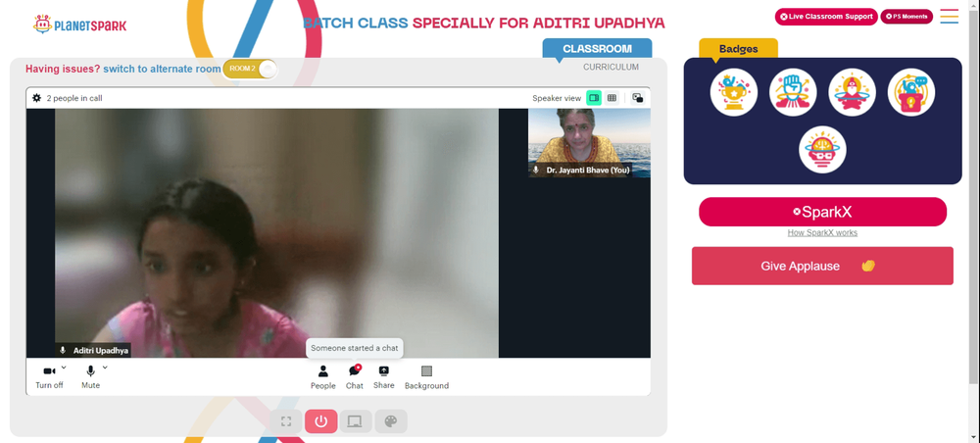The width and height of the screenshot is (980, 443).
Task: Click 'Someone started a chat' notification
Action: tap(355, 348)
